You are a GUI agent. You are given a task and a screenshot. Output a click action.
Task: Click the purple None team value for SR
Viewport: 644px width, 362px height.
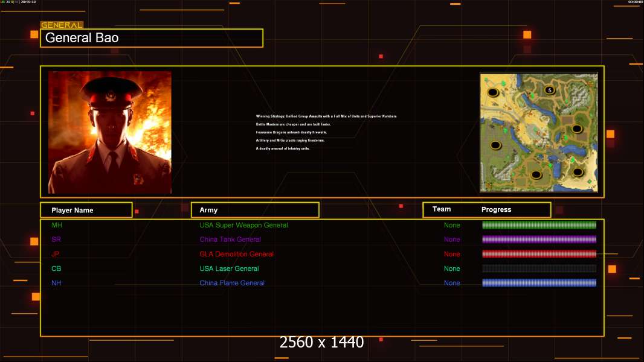[452, 240]
